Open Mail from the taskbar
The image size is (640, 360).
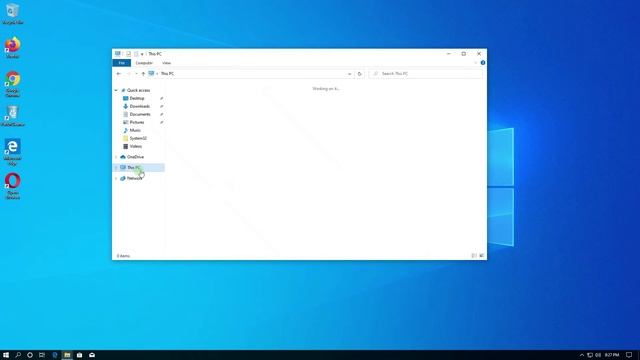pos(92,355)
